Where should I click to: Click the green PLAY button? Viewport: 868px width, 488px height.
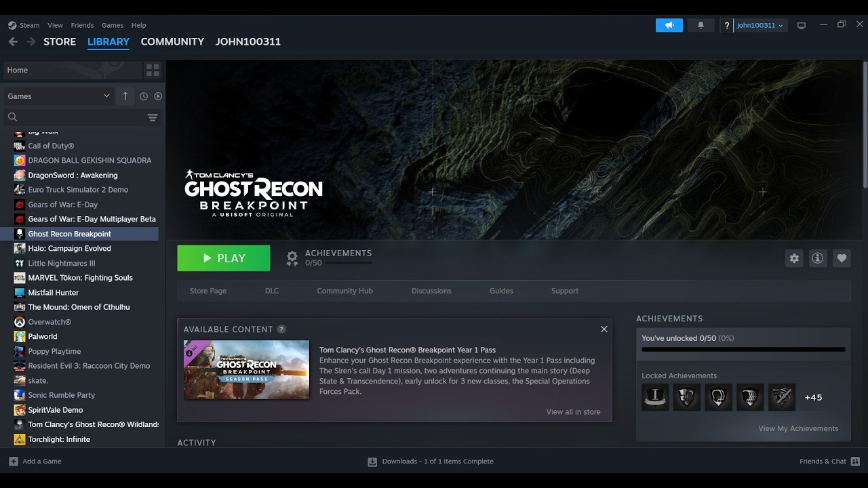coord(224,258)
